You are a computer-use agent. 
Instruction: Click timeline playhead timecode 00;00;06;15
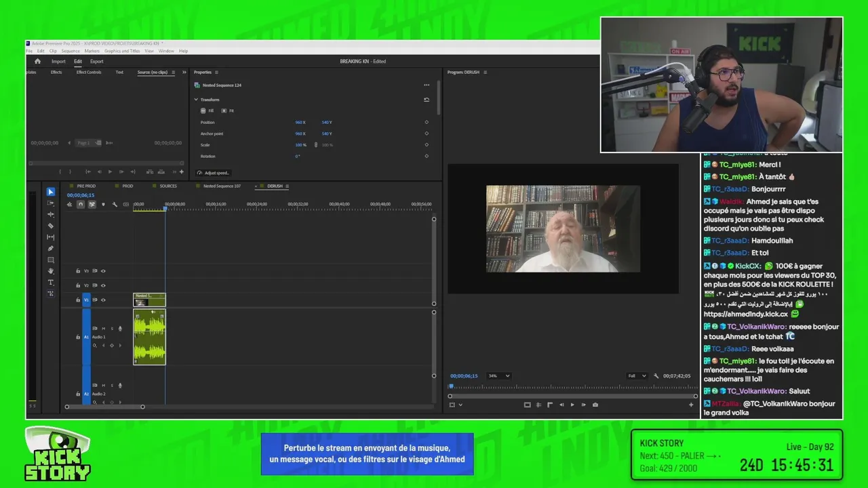(81, 195)
